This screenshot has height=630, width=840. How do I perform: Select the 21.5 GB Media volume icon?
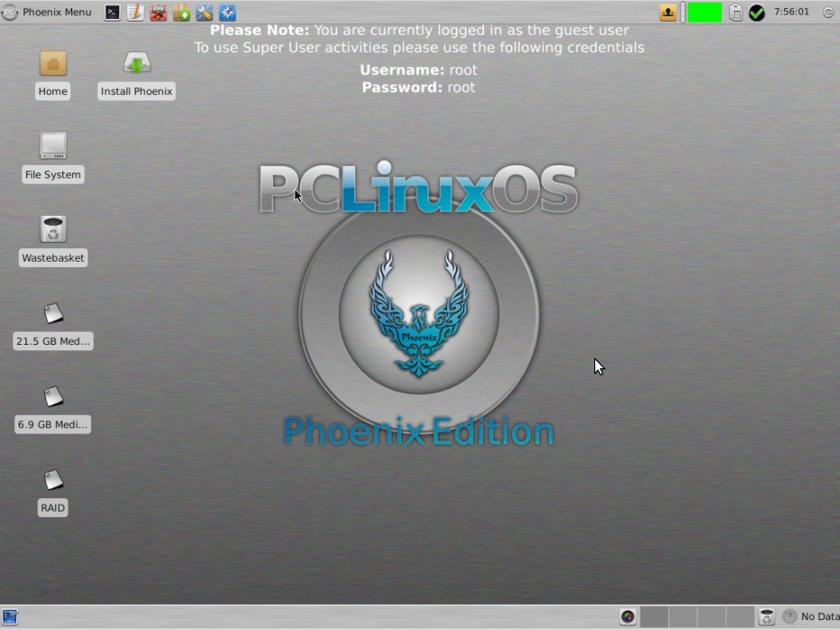[x=52, y=326]
